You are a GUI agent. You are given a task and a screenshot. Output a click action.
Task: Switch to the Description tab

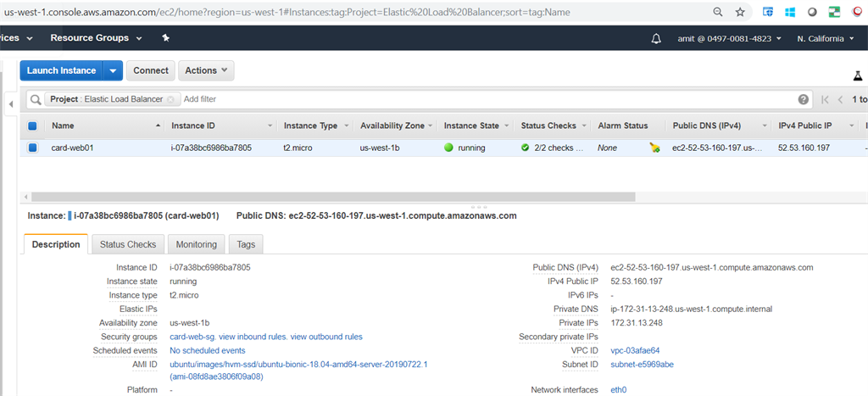pos(56,244)
